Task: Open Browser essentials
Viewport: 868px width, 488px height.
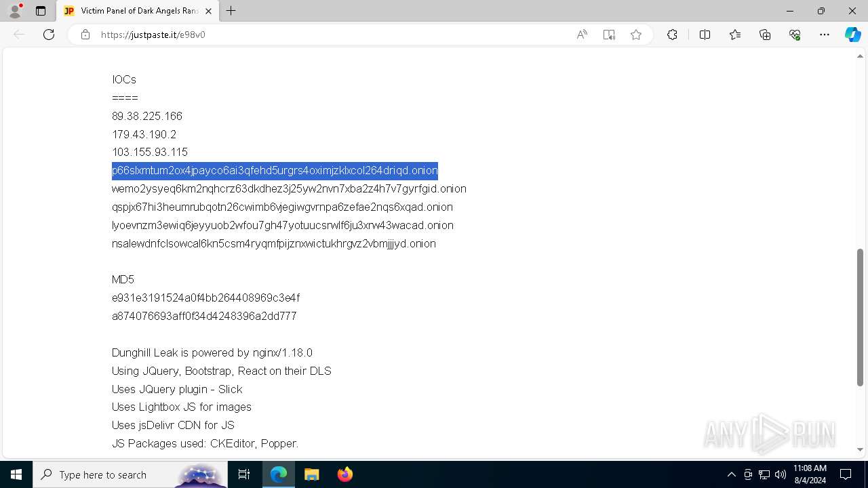Action: click(x=795, y=35)
